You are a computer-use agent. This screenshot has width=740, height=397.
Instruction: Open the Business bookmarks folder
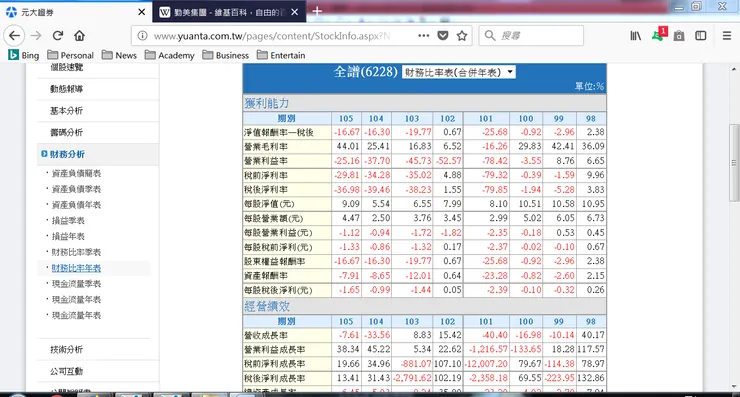[x=226, y=55]
